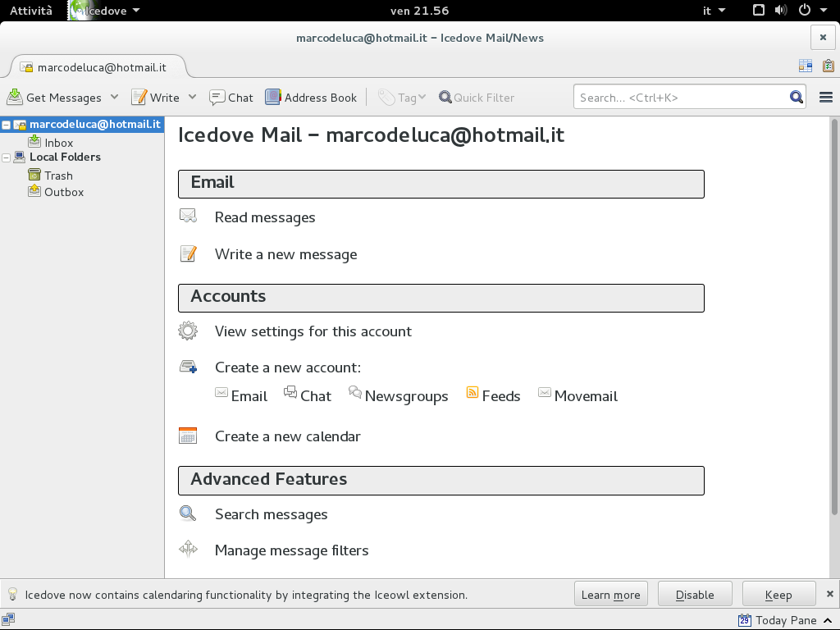Open the Inbox folder
The height and width of the screenshot is (630, 840).
point(58,143)
